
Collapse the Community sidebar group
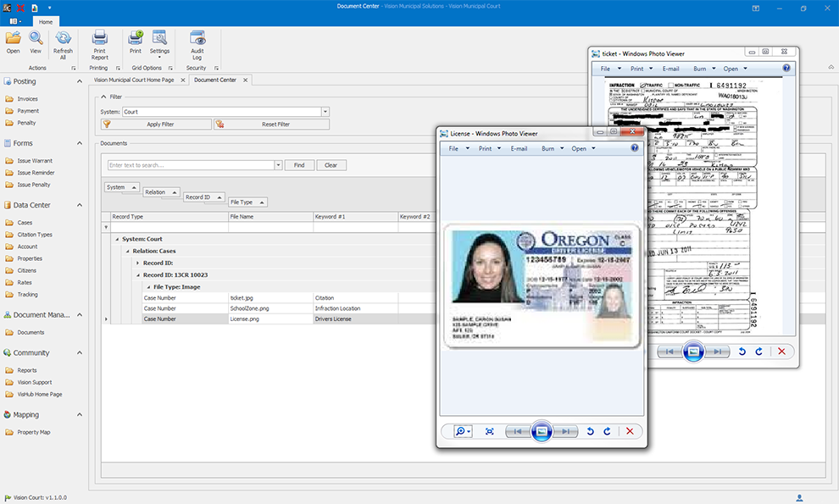pos(80,352)
